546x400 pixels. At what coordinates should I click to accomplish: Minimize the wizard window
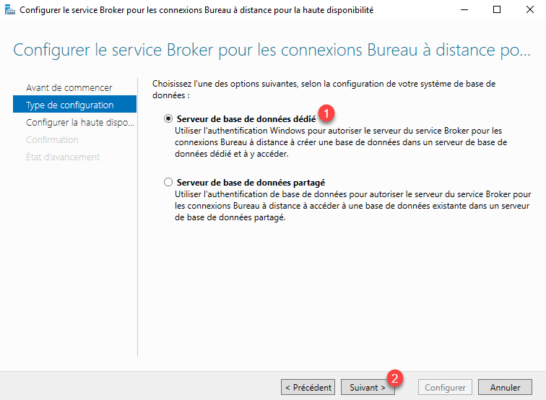pos(464,10)
